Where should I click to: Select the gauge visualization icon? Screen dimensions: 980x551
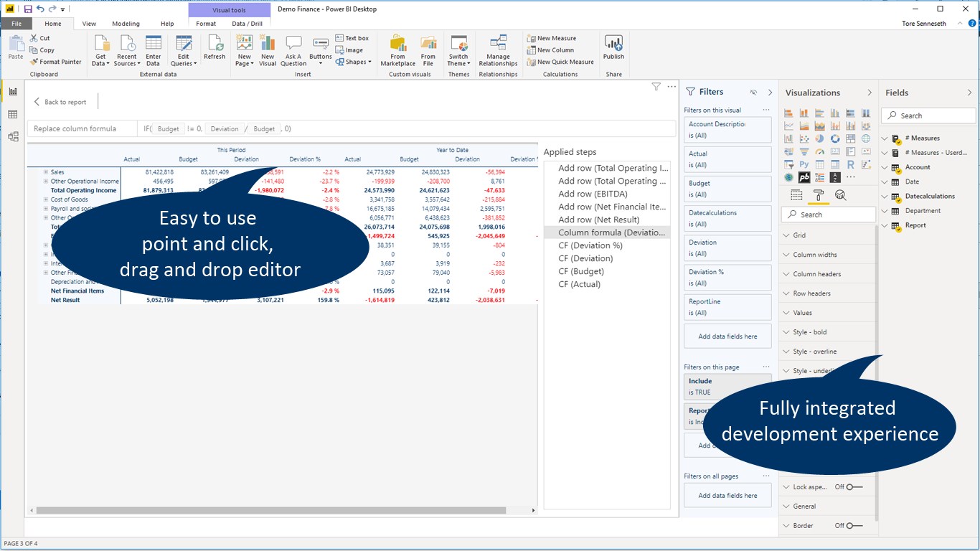(x=819, y=151)
